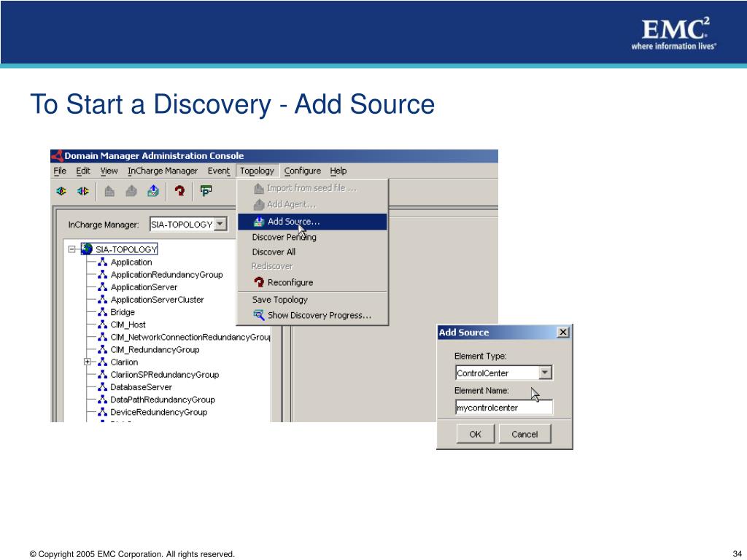Click the ControlCenter element type field
Screen dimensions: 747x560
click(x=498, y=373)
